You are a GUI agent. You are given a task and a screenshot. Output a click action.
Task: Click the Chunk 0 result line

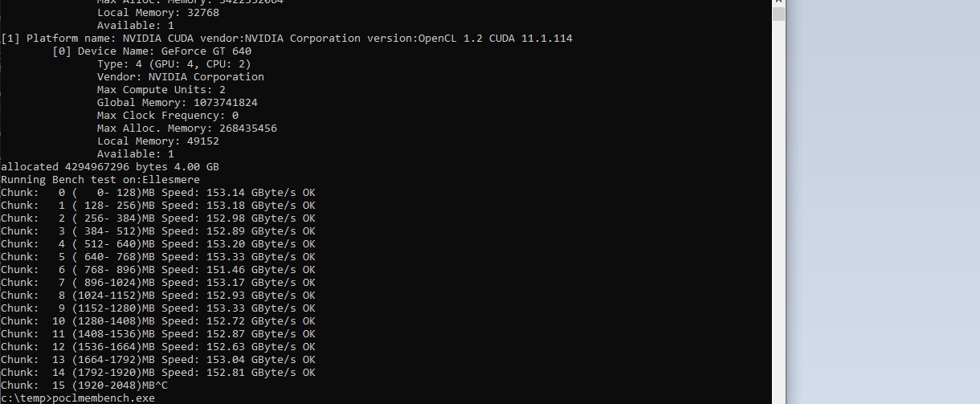tap(157, 193)
